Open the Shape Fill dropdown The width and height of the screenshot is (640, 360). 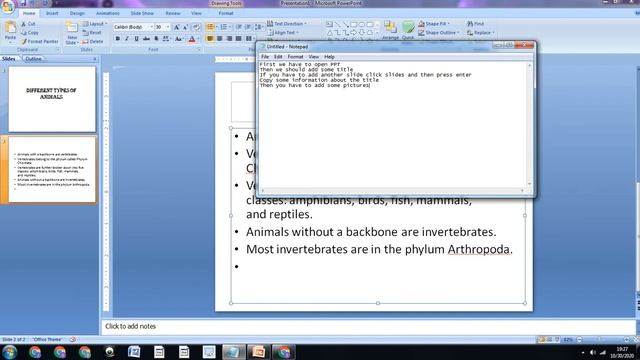pyautogui.click(x=434, y=24)
